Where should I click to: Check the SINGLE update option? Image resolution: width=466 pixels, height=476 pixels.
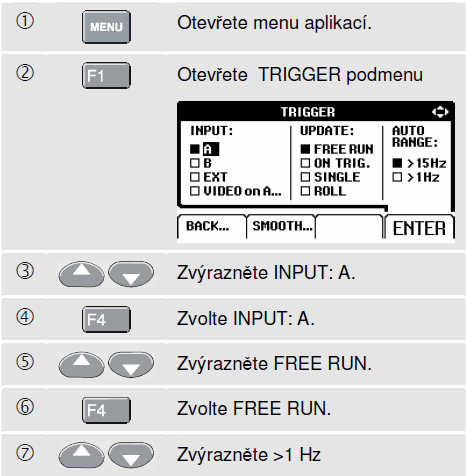click(x=305, y=177)
